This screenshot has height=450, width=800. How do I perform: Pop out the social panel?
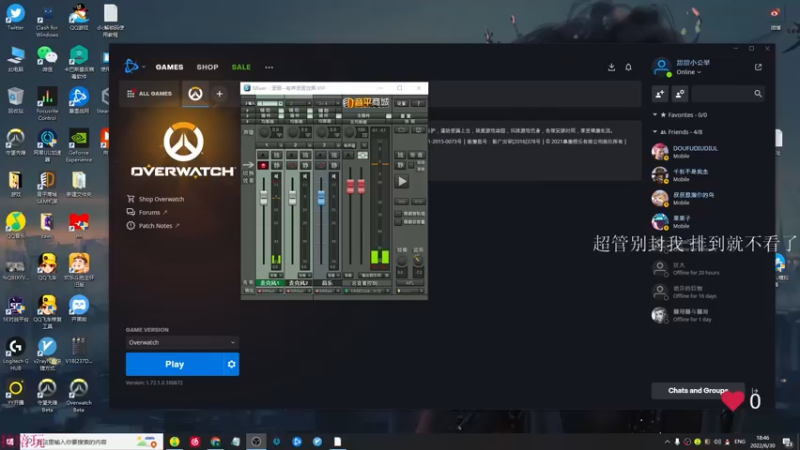coord(758,67)
